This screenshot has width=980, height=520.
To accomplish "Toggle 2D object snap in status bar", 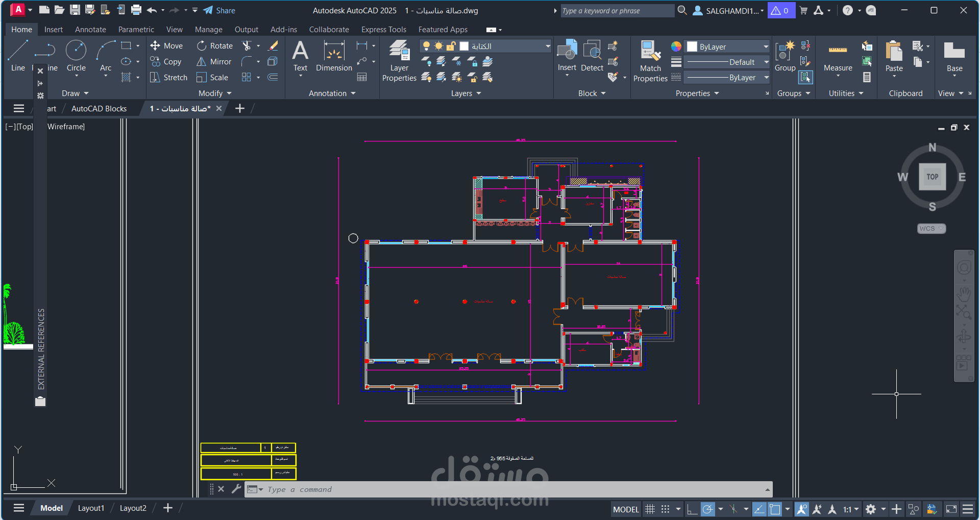I will (x=775, y=509).
